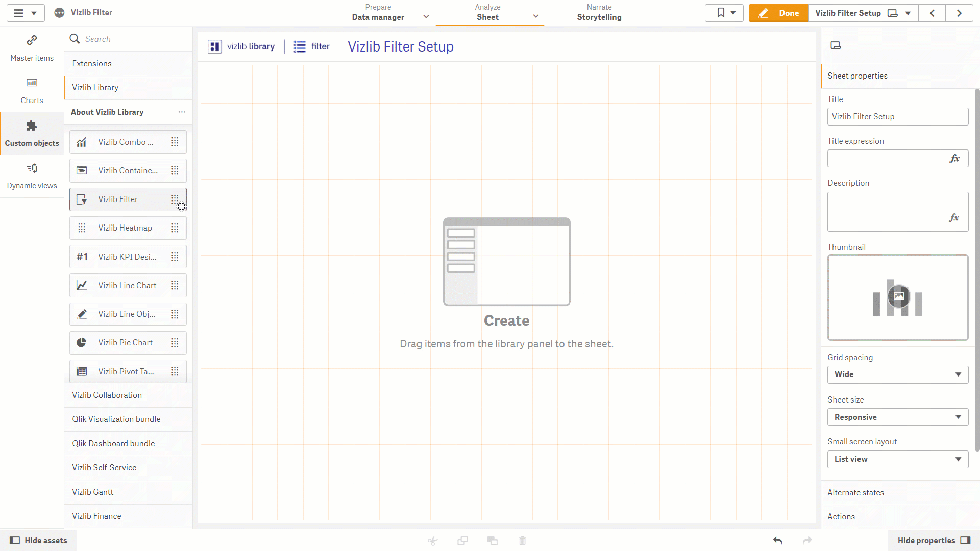Screen dimensions: 980x551
Task: Toggle Hide properties panel
Action: click(934, 540)
